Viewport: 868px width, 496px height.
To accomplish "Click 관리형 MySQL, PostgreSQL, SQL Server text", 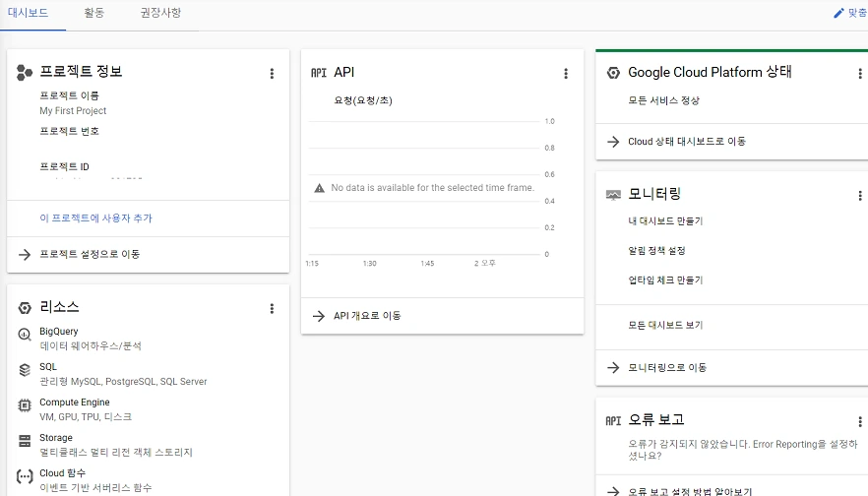I will point(123,382).
